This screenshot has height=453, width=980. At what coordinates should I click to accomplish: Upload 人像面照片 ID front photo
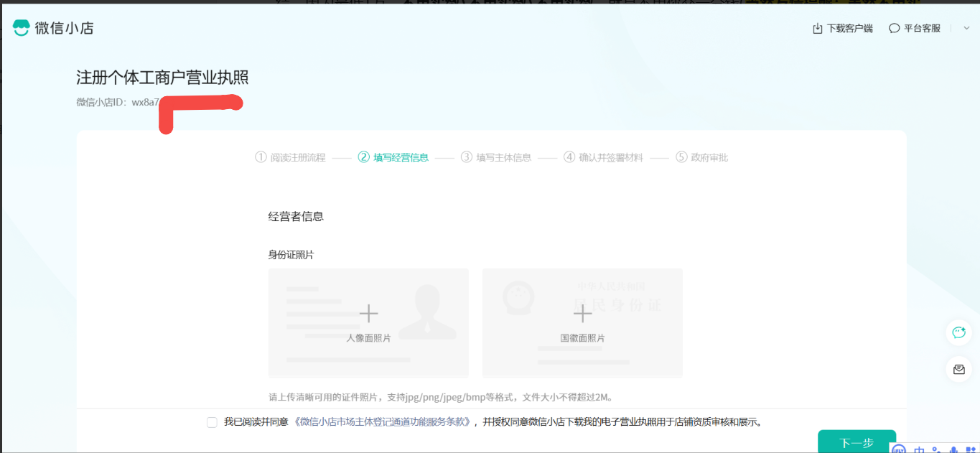coord(368,323)
